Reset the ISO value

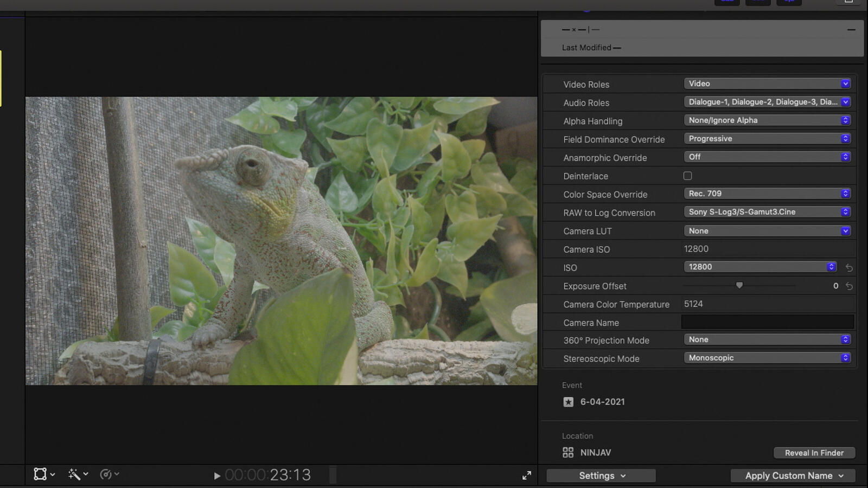pyautogui.click(x=849, y=268)
